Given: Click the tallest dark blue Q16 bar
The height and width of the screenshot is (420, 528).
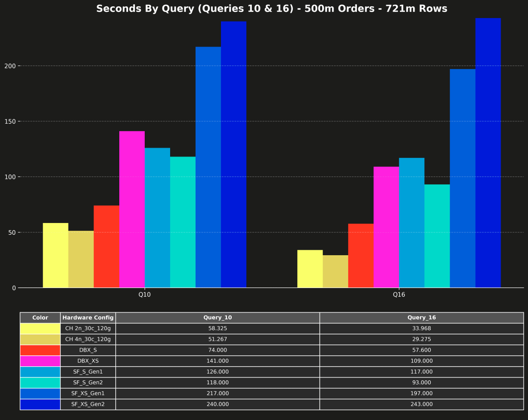Looking at the screenshot, I should [x=488, y=153].
